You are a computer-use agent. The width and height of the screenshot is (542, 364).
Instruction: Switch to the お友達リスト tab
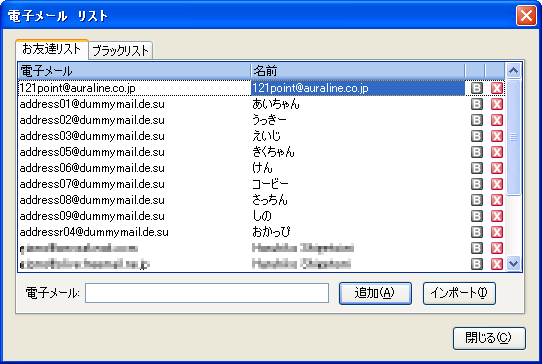tap(52, 49)
